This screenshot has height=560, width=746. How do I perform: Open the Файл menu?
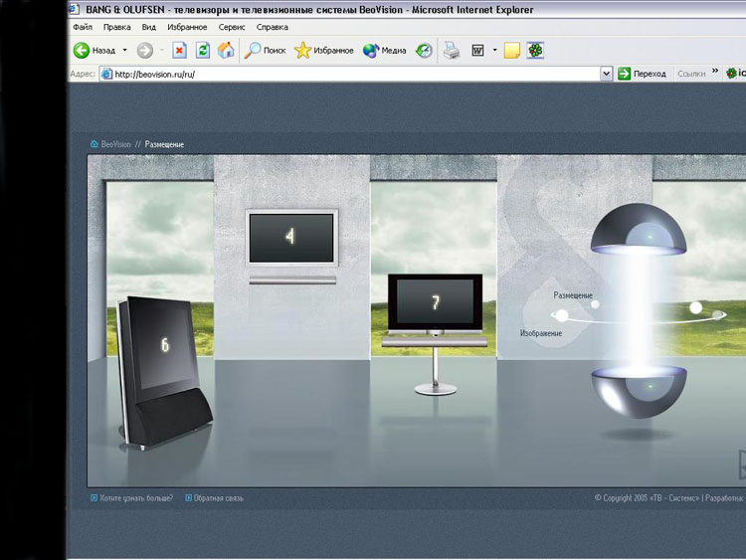tap(83, 28)
